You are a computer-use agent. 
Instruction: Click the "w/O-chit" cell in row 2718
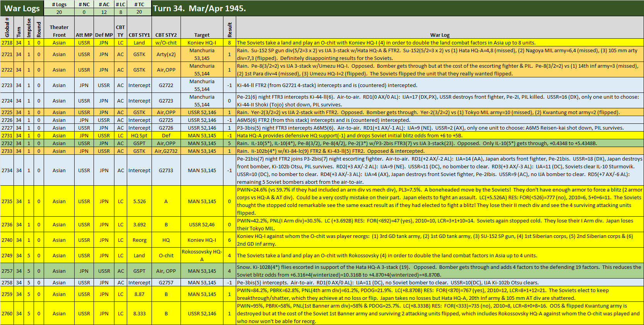166,43
